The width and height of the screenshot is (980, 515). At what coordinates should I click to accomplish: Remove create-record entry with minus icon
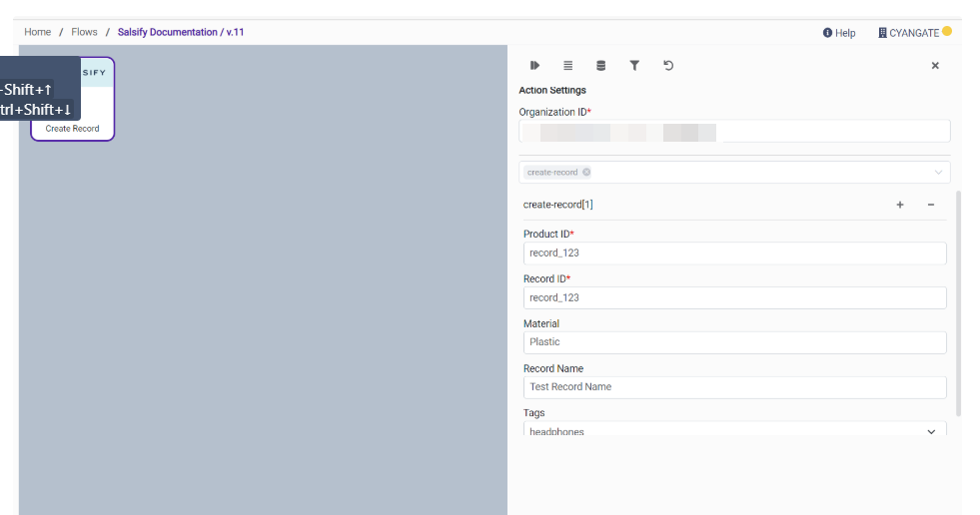(931, 205)
